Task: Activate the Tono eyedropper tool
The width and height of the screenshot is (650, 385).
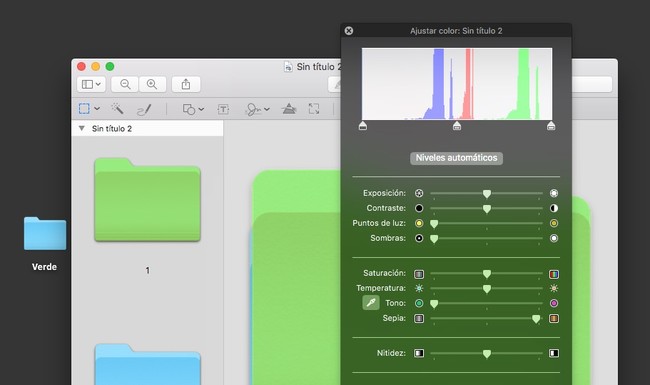Action: (x=371, y=303)
